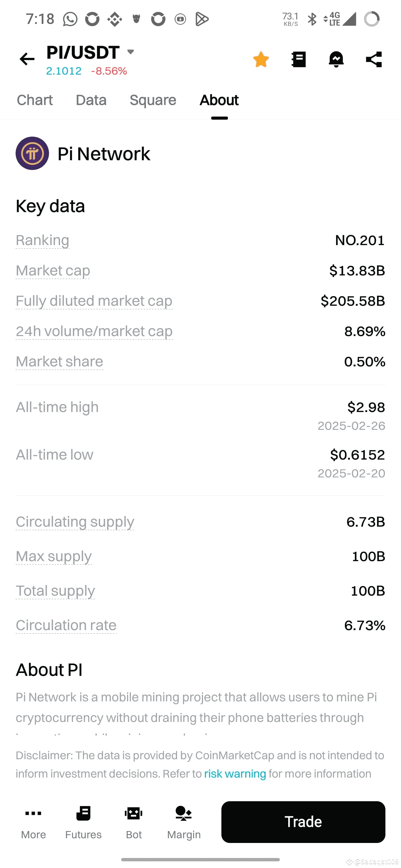The width and height of the screenshot is (401, 868).
Task: Open the price alert bell icon
Action: (x=336, y=60)
